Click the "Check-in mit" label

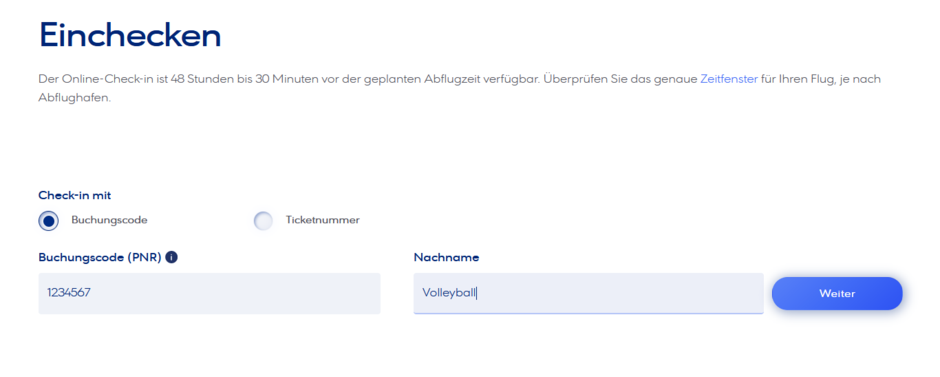74,195
